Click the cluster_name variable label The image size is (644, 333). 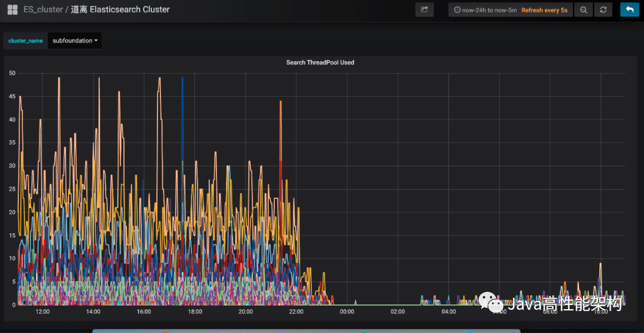click(26, 41)
